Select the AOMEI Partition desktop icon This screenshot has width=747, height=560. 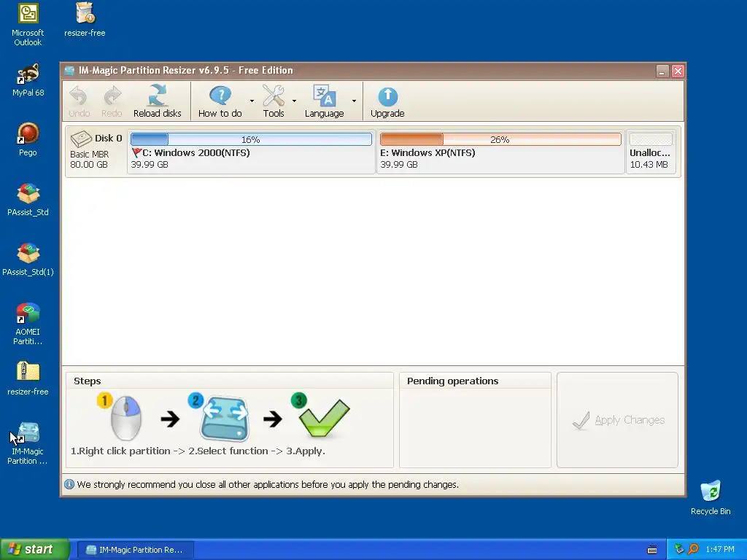(28, 324)
